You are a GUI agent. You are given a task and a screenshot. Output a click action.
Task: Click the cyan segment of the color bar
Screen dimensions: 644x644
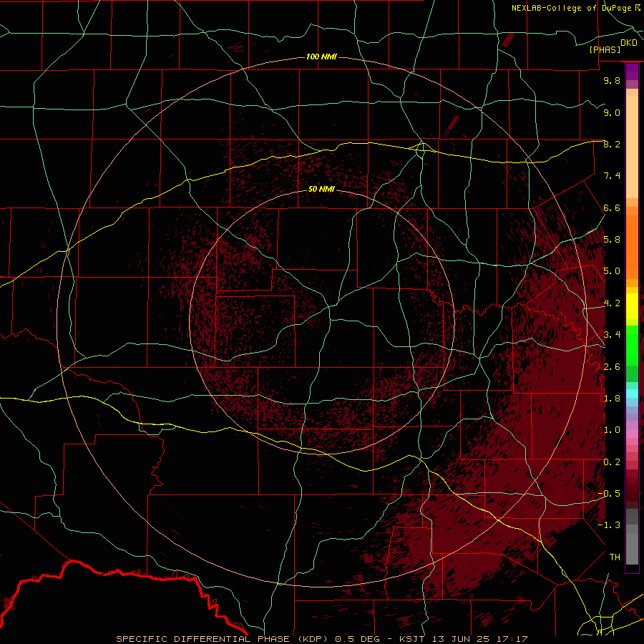coord(632,394)
